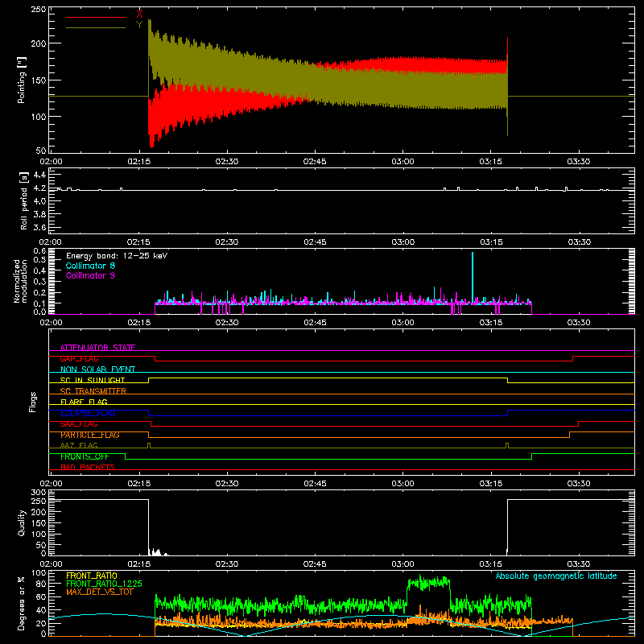Click the olive Y legend label

(139, 25)
